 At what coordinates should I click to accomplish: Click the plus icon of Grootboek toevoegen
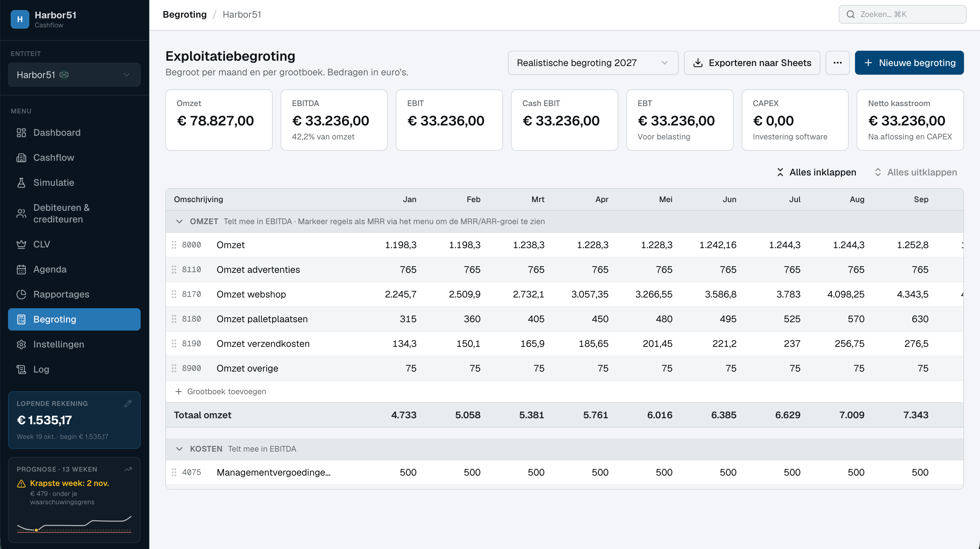[x=178, y=392]
